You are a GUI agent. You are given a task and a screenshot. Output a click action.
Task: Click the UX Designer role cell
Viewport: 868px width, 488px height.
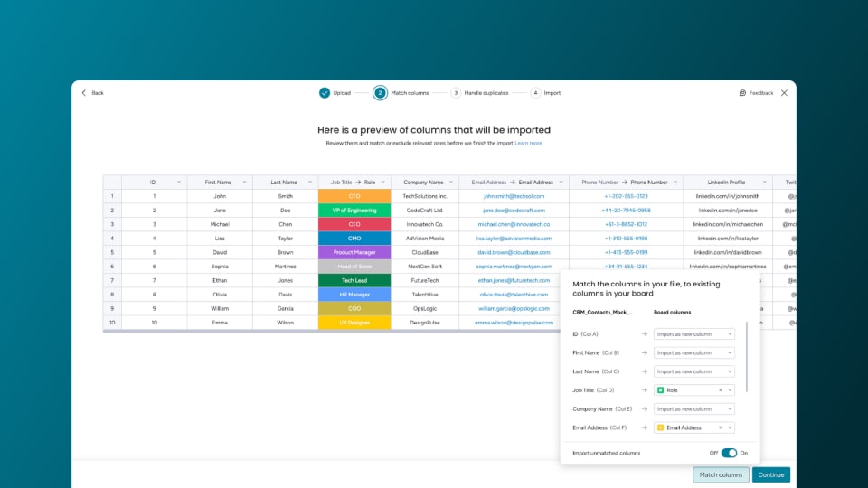[x=354, y=323]
